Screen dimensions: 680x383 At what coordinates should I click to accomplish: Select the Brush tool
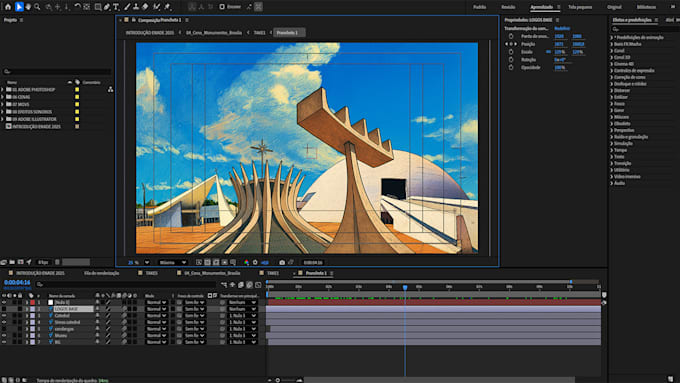127,7
